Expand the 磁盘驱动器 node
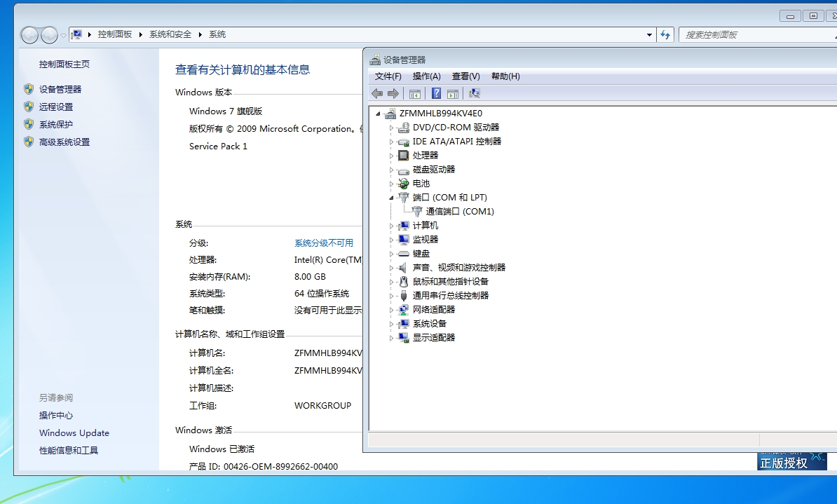 tap(391, 170)
